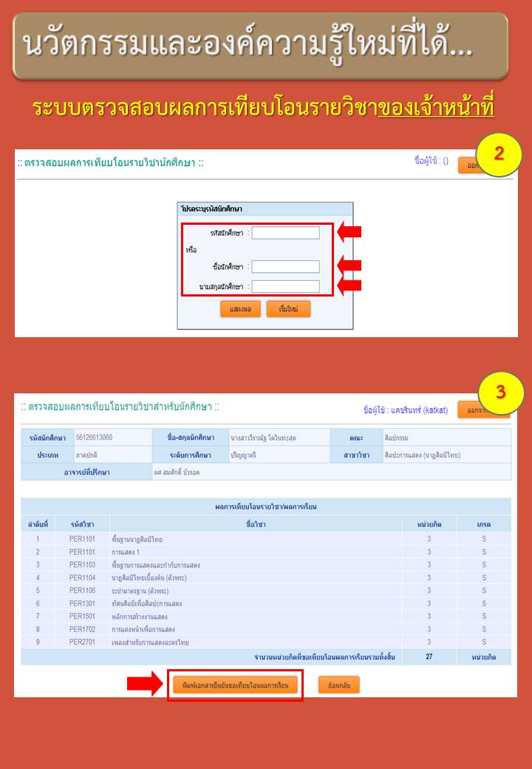Select course name การแสดง 1

(126, 552)
